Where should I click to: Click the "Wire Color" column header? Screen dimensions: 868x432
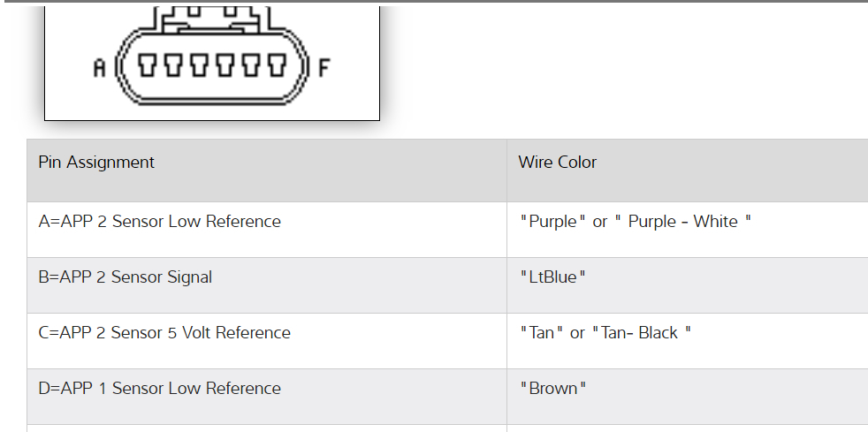[x=557, y=163]
